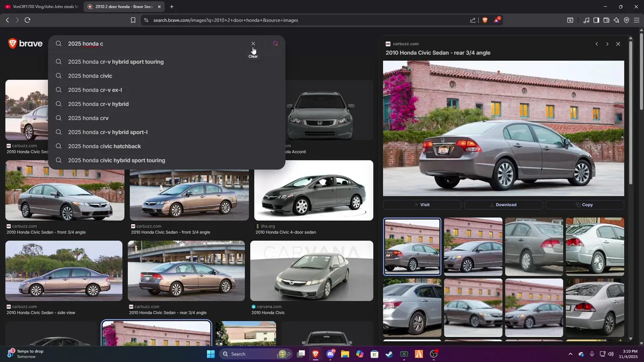
Task: Switch to the VonOff1700 Vlog YouTube tab
Action: pos(42,7)
